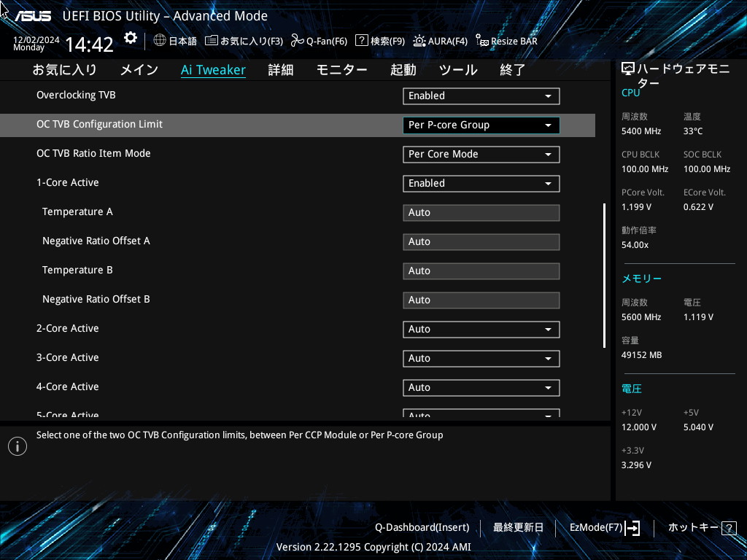Click the 1.199 V PCore voltage value
The height and width of the screenshot is (560, 747).
pyautogui.click(x=636, y=207)
